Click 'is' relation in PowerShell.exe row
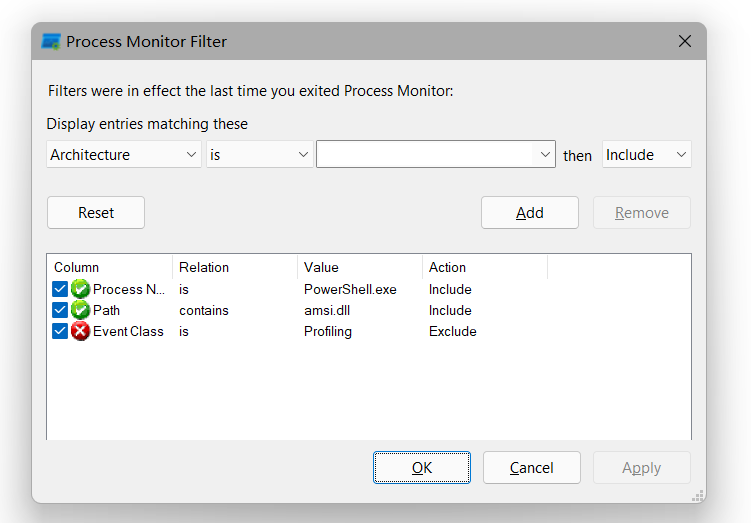 (x=184, y=289)
